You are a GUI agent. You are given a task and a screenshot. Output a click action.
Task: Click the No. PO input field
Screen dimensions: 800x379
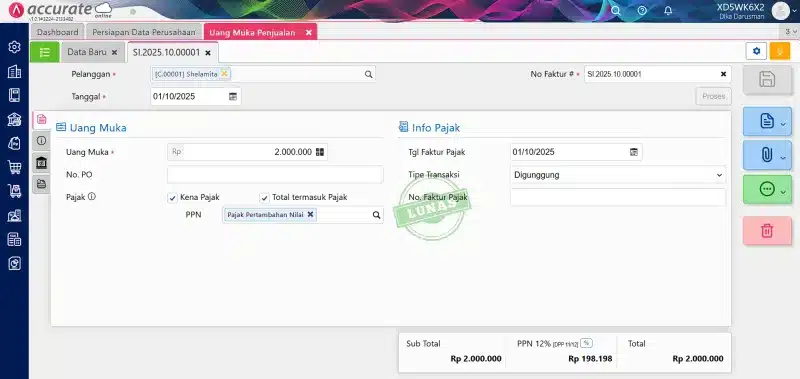point(275,174)
